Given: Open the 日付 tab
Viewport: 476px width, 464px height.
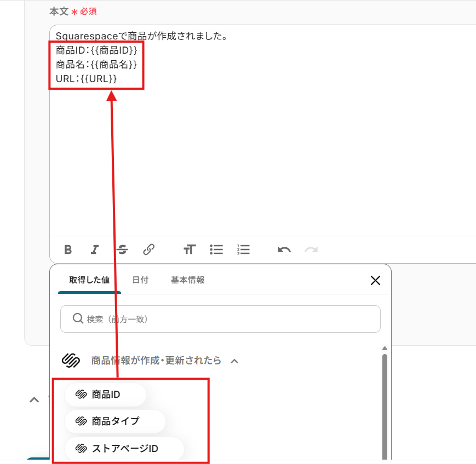Looking at the screenshot, I should (x=140, y=280).
